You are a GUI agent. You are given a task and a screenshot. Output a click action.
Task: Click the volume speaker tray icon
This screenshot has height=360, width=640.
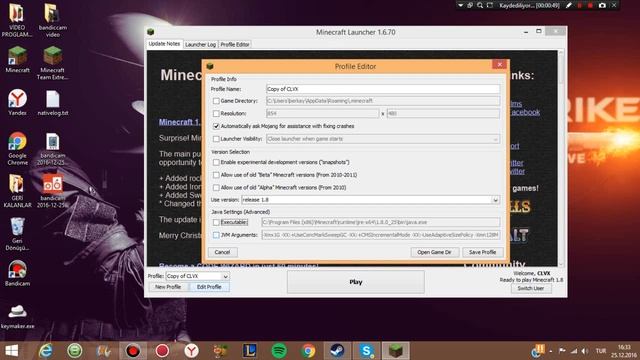(x=585, y=351)
